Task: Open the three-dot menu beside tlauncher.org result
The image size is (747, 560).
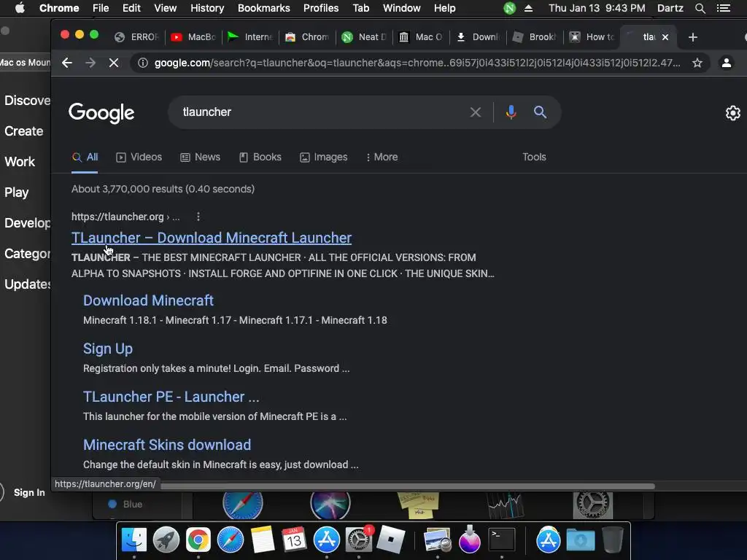Action: tap(198, 217)
